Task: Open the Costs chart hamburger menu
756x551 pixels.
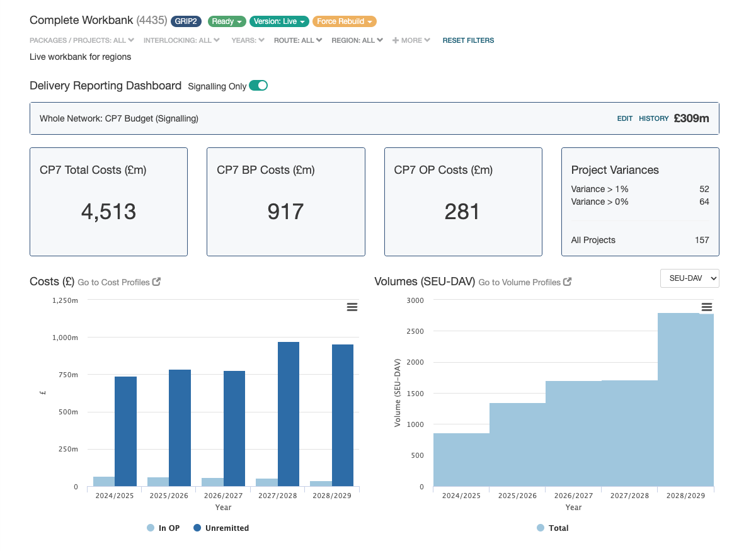Action: (x=352, y=307)
